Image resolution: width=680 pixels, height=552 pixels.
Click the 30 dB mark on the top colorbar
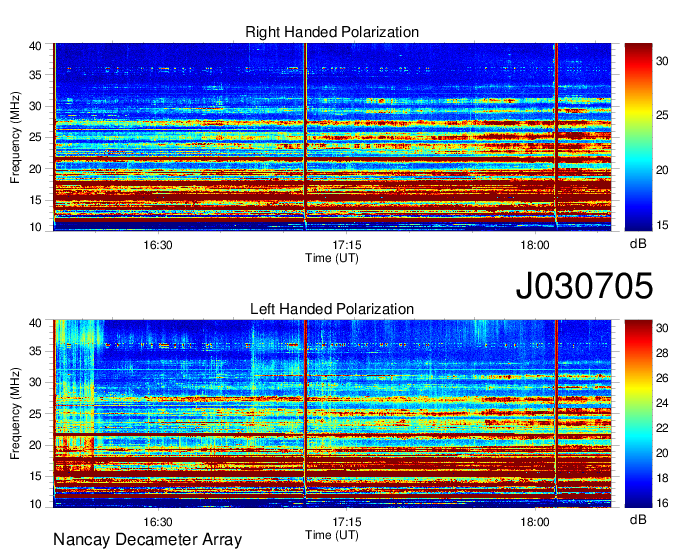662,61
